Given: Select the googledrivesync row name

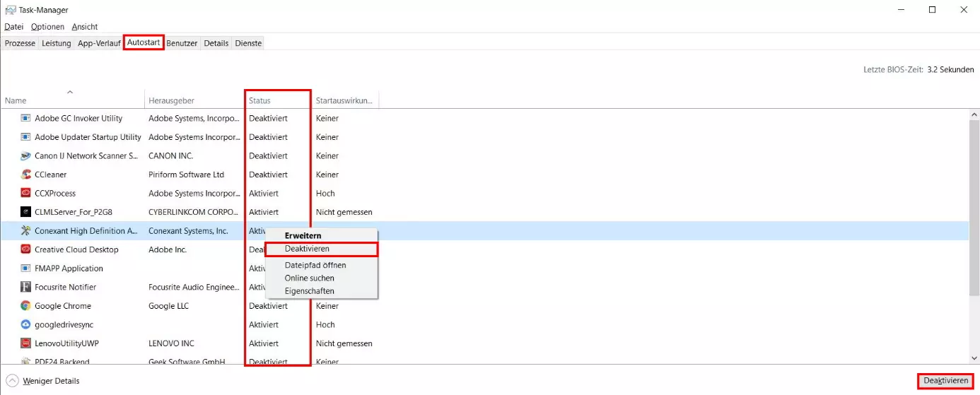Looking at the screenshot, I should [64, 324].
